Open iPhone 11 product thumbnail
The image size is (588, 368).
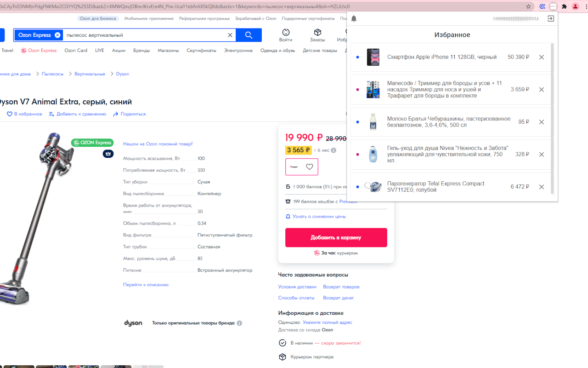pyautogui.click(x=373, y=57)
